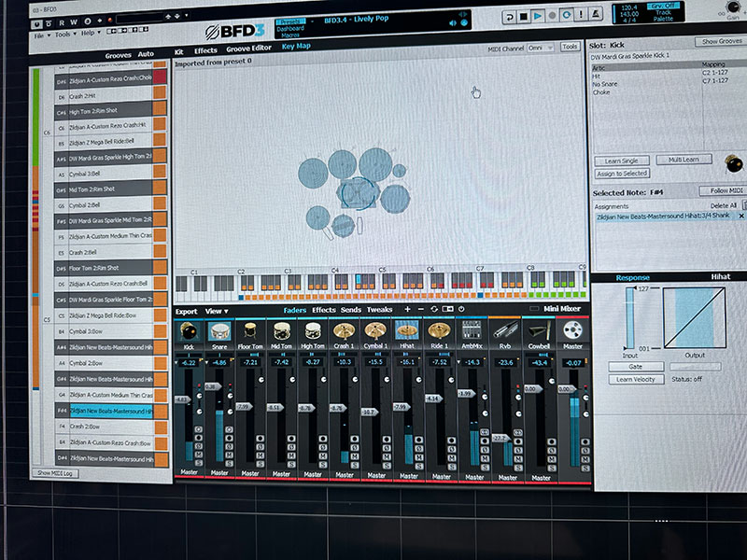Open the dropdown arrow next to the host preset field
This screenshot has width=747, height=560.
tap(186, 15)
